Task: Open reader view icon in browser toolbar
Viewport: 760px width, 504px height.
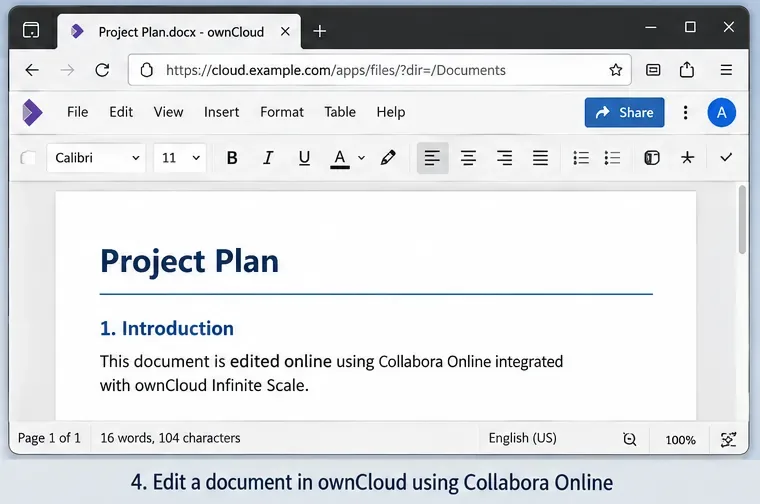Action: tap(653, 70)
